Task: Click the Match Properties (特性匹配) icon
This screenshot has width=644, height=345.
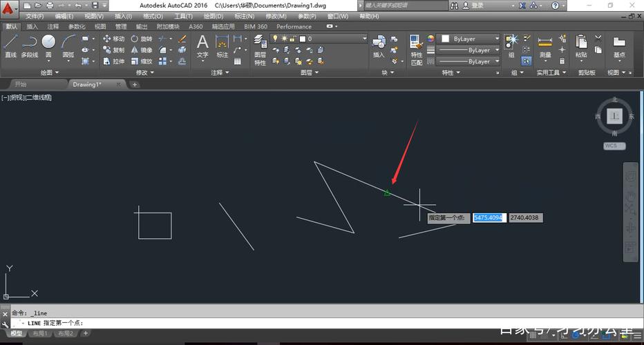Action: (x=416, y=48)
